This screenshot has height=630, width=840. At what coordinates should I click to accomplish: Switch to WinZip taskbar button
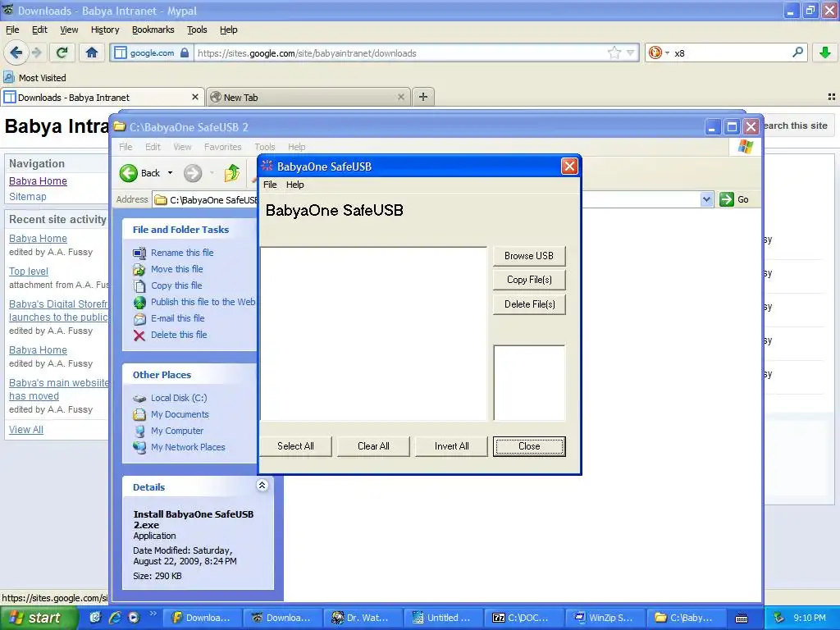[x=605, y=619]
